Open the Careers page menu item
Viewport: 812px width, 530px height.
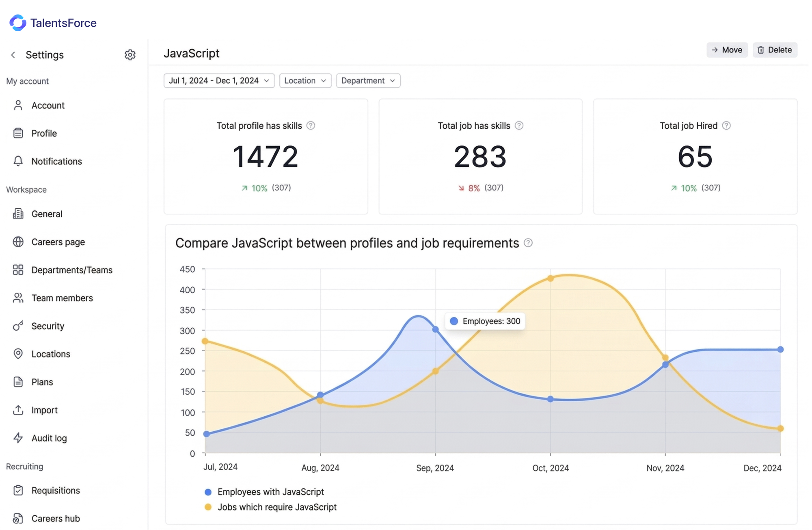point(58,242)
